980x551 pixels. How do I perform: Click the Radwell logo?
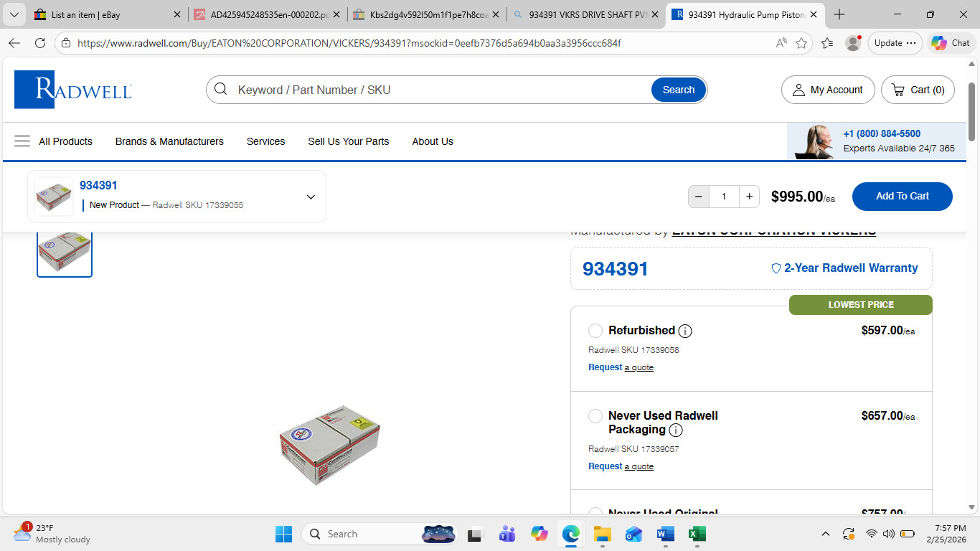point(73,90)
